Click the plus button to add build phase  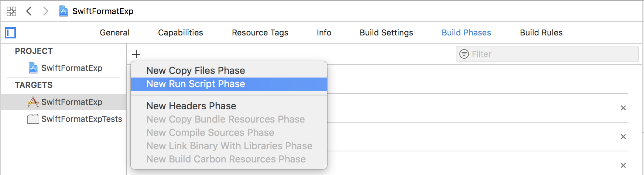tap(136, 54)
